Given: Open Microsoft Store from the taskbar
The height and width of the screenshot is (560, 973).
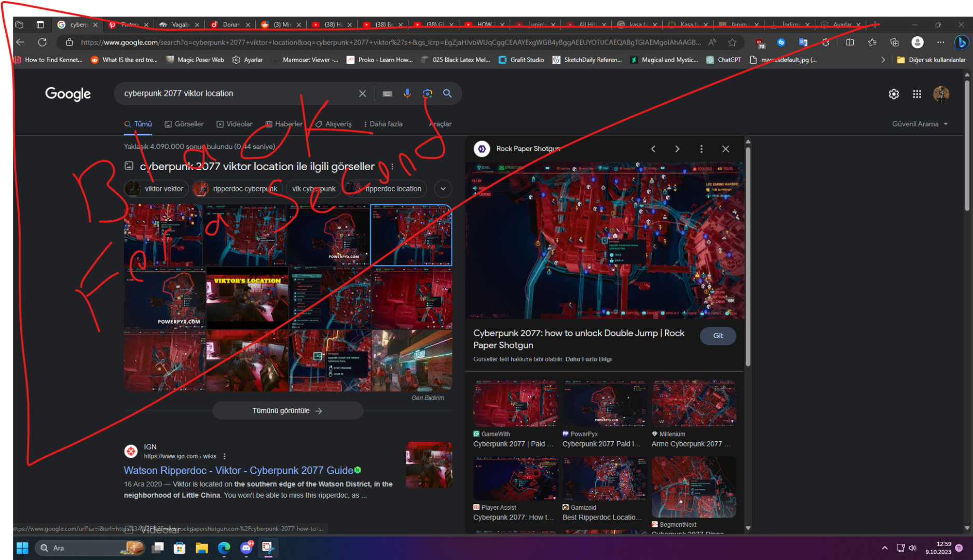Looking at the screenshot, I should pyautogui.click(x=180, y=548).
